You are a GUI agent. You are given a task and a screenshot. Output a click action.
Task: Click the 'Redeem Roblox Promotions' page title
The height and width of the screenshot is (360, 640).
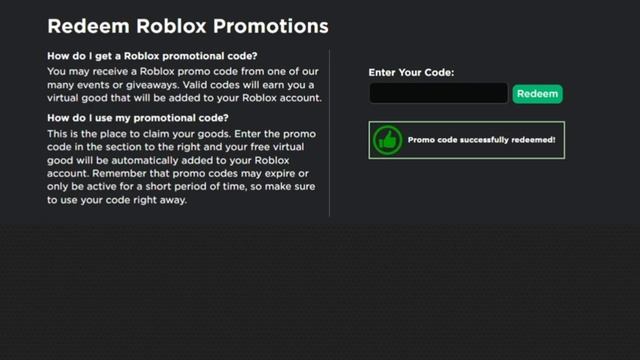click(x=188, y=26)
